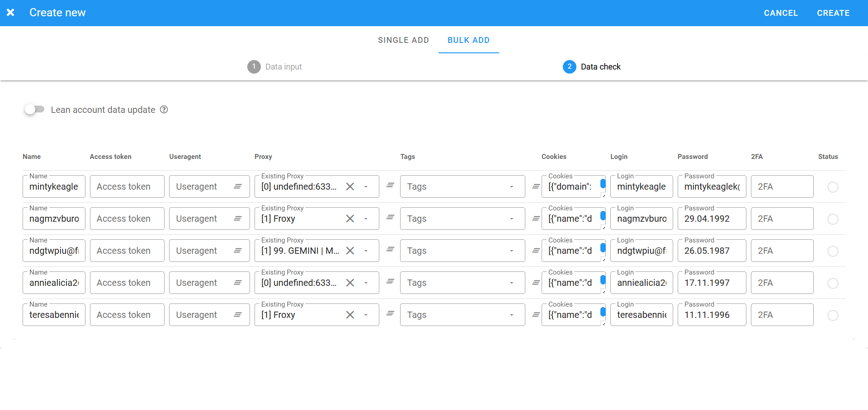Screen dimensions: 868x410
Task: Open useragent list icon in teresabennie row
Action: [x=238, y=315]
